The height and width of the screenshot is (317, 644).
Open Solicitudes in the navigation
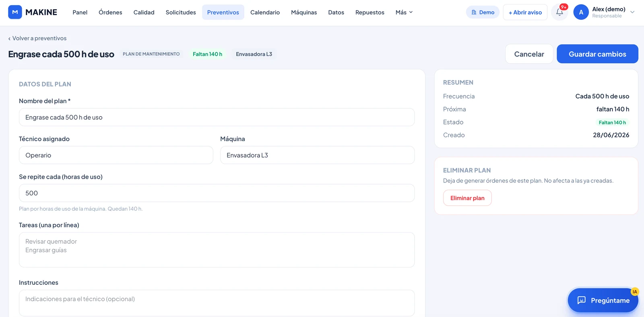181,12
